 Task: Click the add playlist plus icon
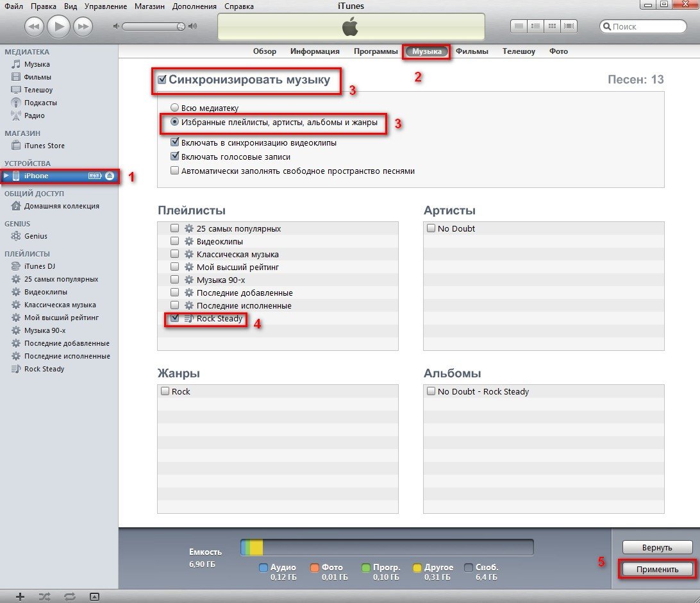pyautogui.click(x=20, y=597)
